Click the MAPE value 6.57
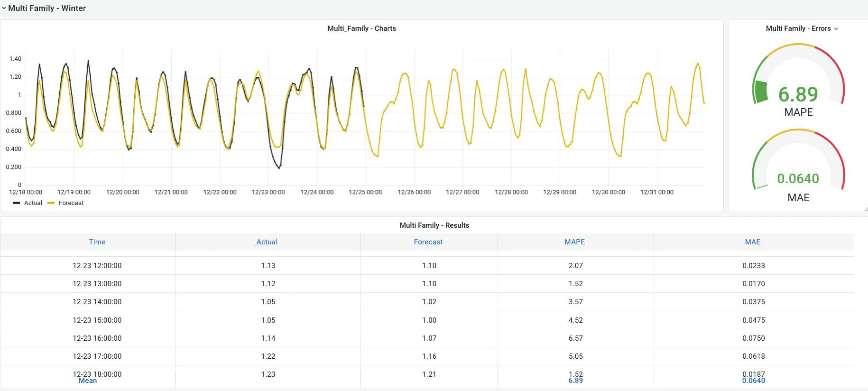This screenshot has height=391, width=868. [576, 338]
